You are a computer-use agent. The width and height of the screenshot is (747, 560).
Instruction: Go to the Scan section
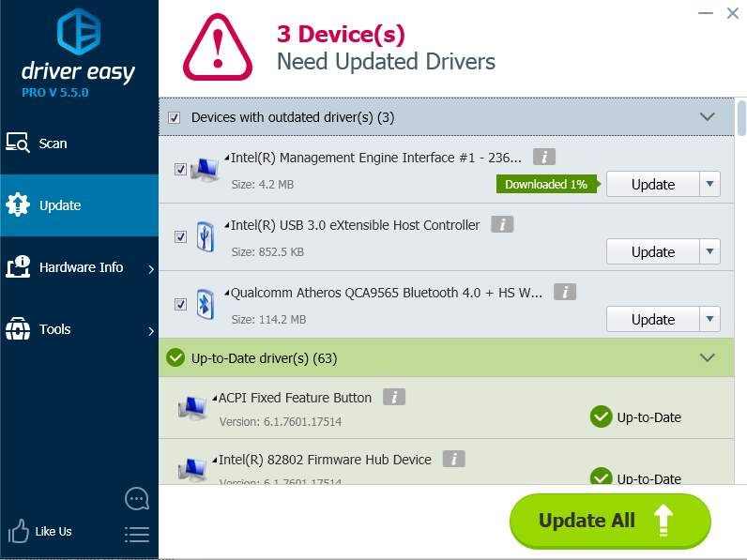point(53,144)
